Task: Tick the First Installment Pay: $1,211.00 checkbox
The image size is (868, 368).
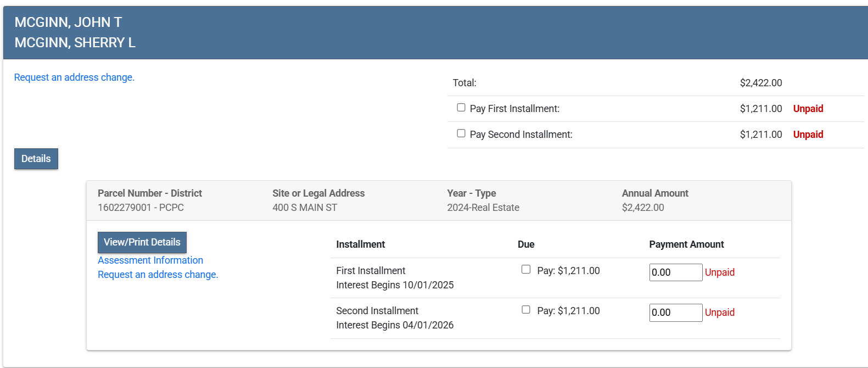Action: coord(526,270)
